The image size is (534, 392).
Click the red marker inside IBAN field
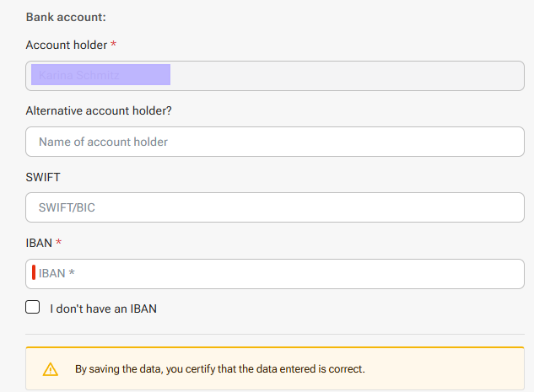click(x=34, y=272)
